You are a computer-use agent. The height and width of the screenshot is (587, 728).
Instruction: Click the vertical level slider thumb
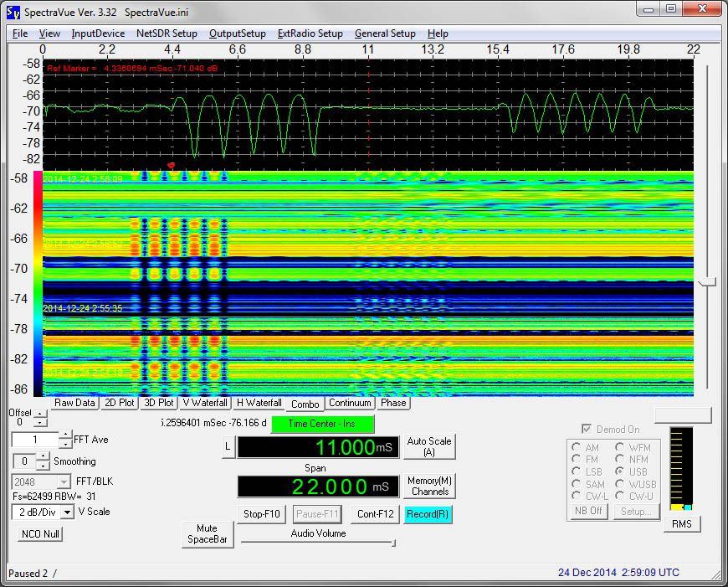tap(707, 281)
